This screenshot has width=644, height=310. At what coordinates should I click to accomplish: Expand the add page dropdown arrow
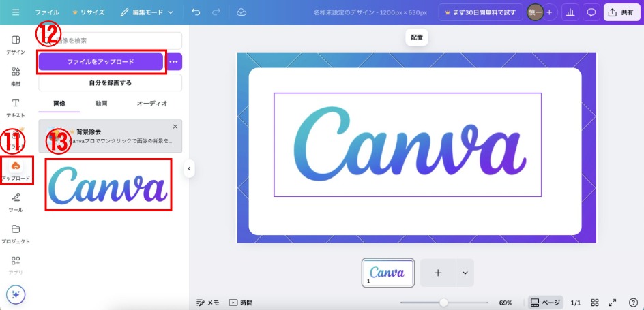click(x=465, y=273)
